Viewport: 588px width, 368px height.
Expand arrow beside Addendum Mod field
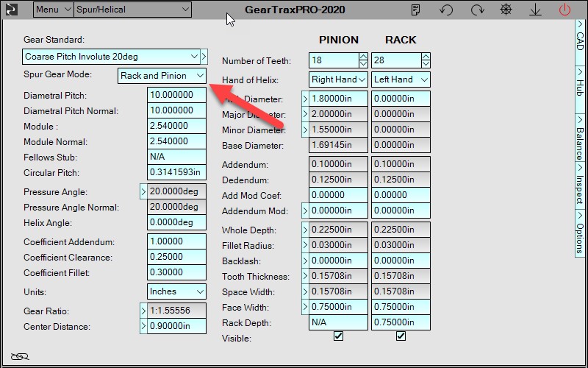tap(305, 210)
